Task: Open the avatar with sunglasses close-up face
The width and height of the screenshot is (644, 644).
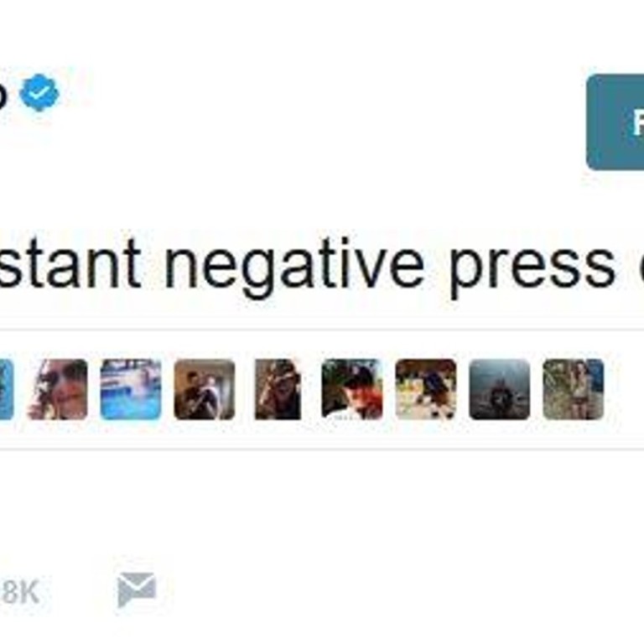Action: point(58,389)
